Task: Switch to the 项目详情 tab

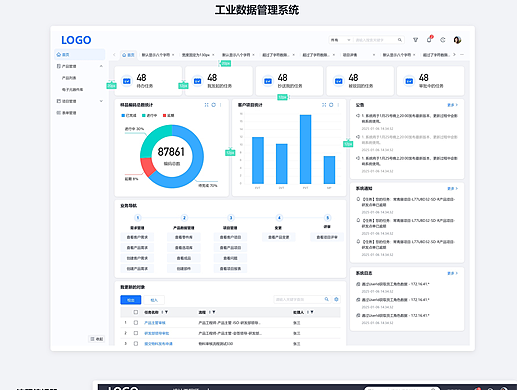Action: coord(350,55)
